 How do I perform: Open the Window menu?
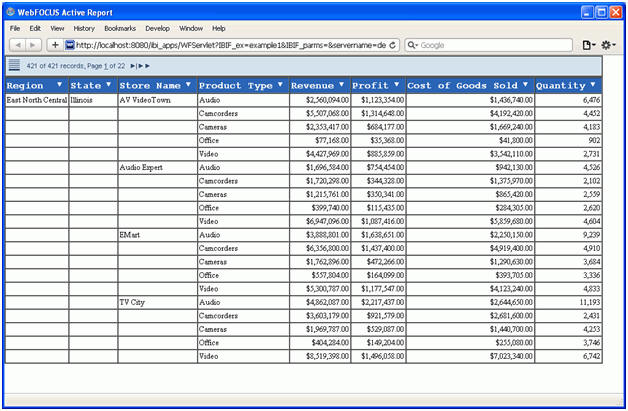[191, 28]
